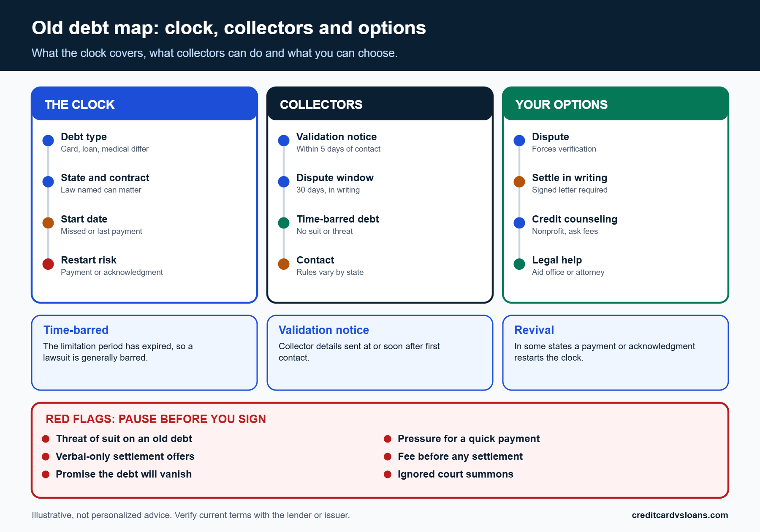This screenshot has width=760, height=532.
Task: Click 'Payment or acknowledgment' text
Action: pos(112,272)
